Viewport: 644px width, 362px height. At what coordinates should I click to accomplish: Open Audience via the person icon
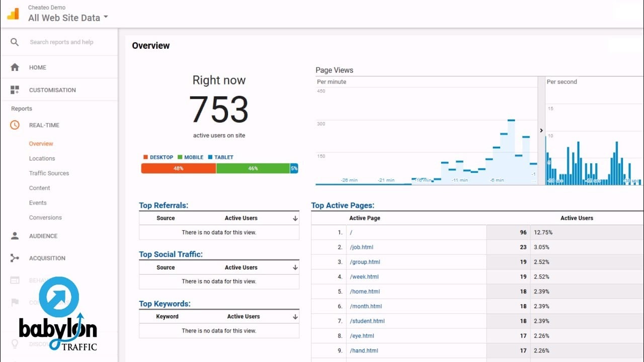(x=15, y=236)
